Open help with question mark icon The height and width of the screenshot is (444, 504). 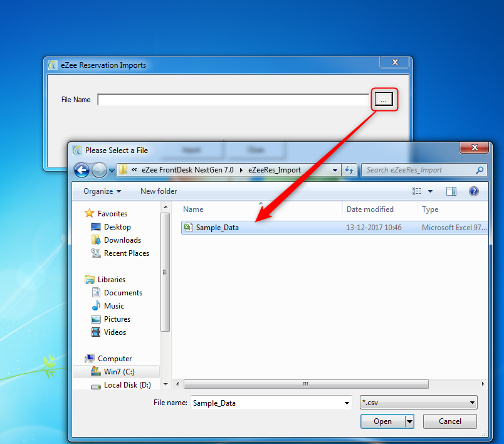point(474,191)
